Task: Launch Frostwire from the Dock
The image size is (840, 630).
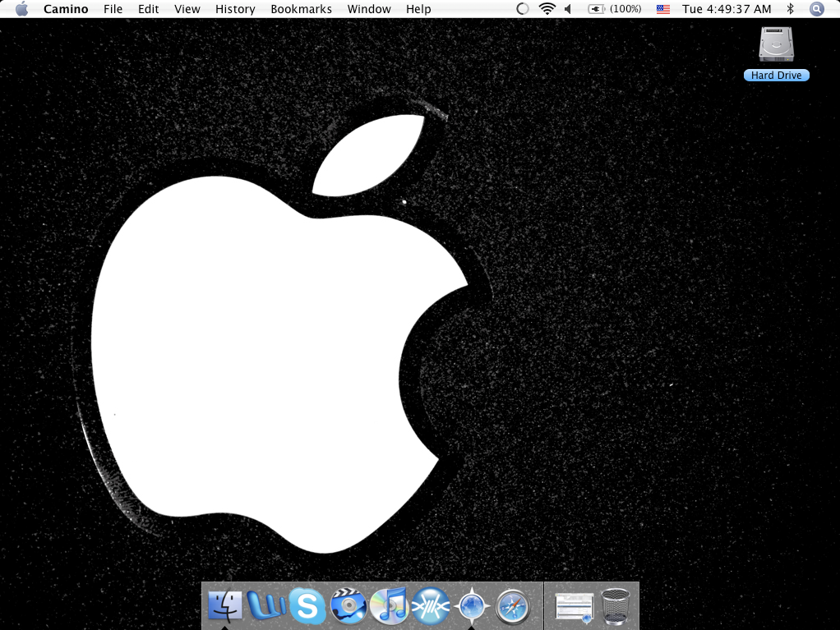Action: [431, 605]
